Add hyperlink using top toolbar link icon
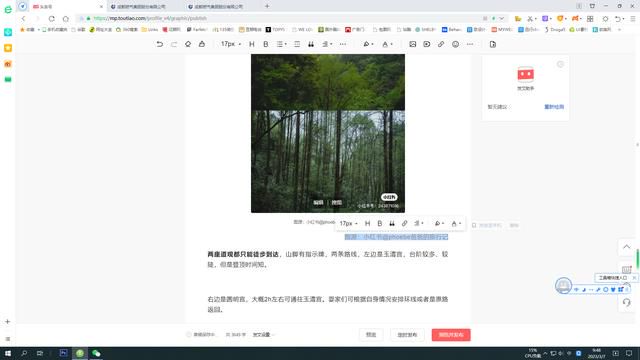The height and width of the screenshot is (360, 640). (x=441, y=44)
